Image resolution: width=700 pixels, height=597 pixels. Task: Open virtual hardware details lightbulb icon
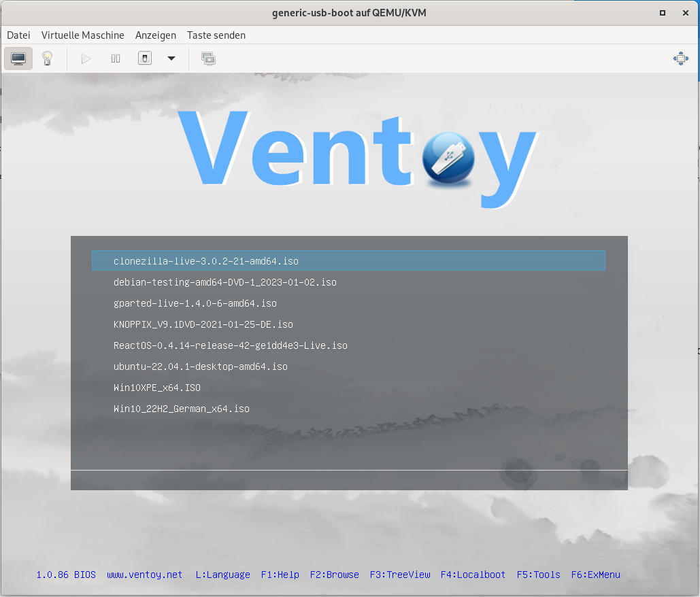point(47,58)
